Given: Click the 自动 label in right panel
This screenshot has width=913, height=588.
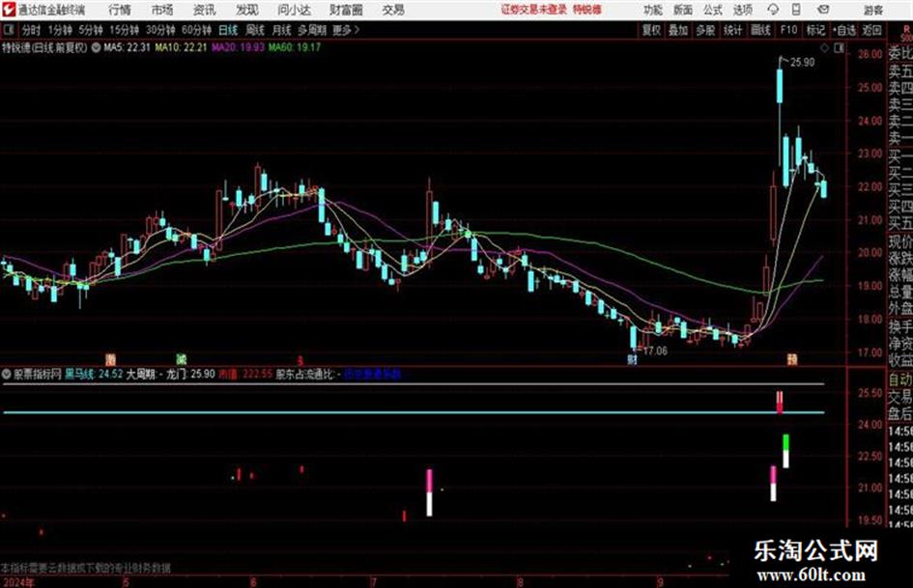Looking at the screenshot, I should 900,379.
